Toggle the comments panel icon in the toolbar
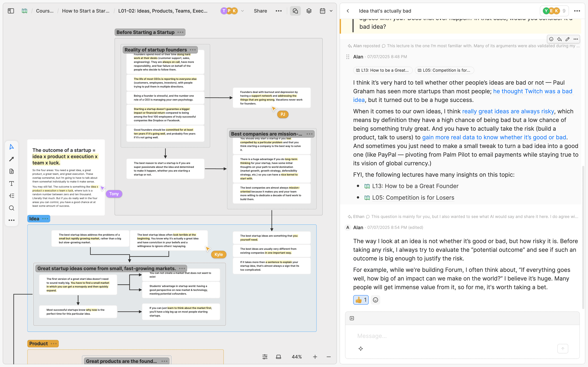The width and height of the screenshot is (588, 367). (295, 11)
